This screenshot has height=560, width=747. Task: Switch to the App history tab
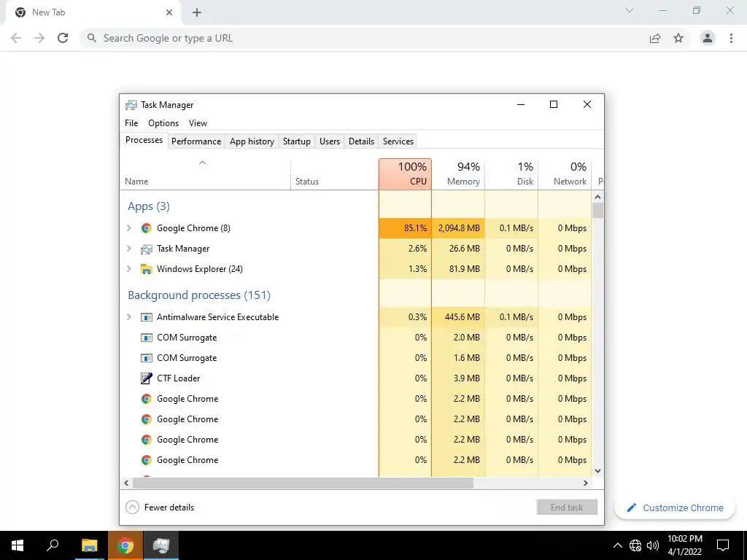252,141
